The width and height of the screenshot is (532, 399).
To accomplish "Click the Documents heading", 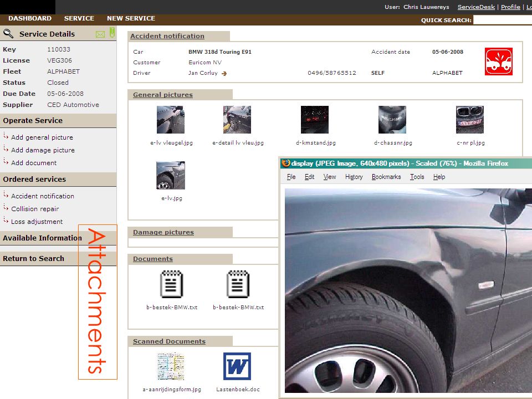I will [153, 259].
